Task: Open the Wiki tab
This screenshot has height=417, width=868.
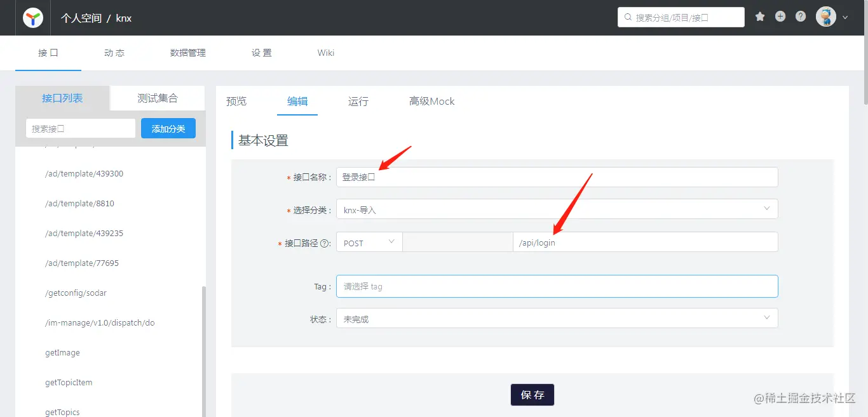Action: pyautogui.click(x=326, y=53)
